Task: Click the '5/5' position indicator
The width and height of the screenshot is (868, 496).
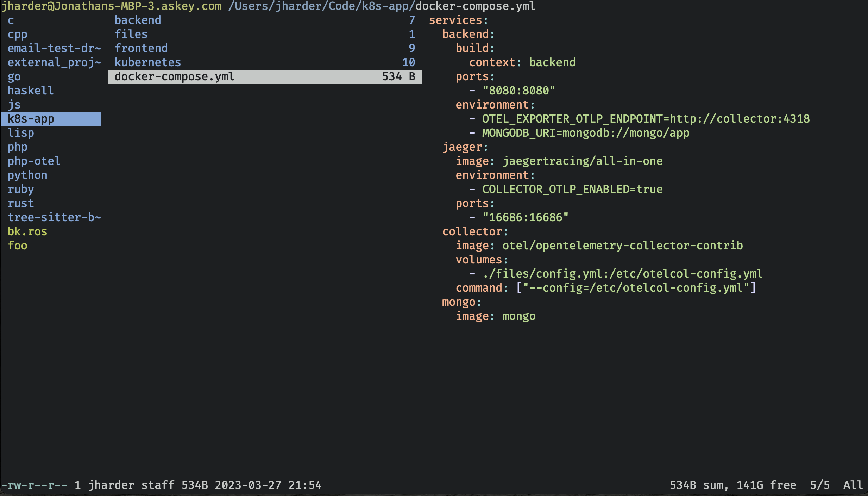Action: click(x=820, y=485)
